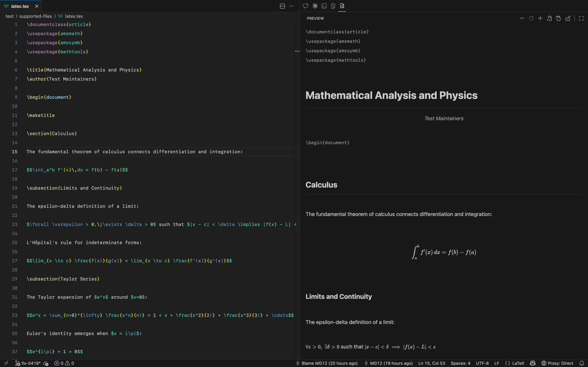The width and height of the screenshot is (588, 367).
Task: Open the editor more-actions menu
Action: pos(292,6)
